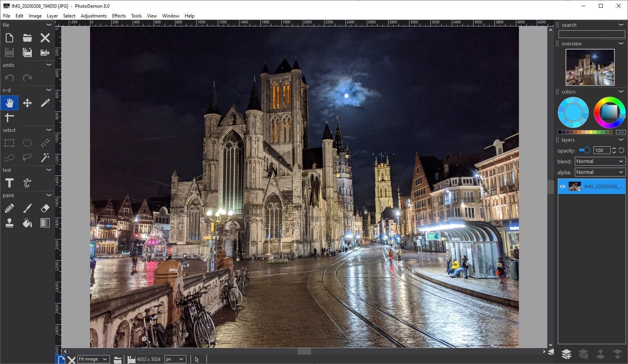Select the Clone stamp tool

(9, 223)
